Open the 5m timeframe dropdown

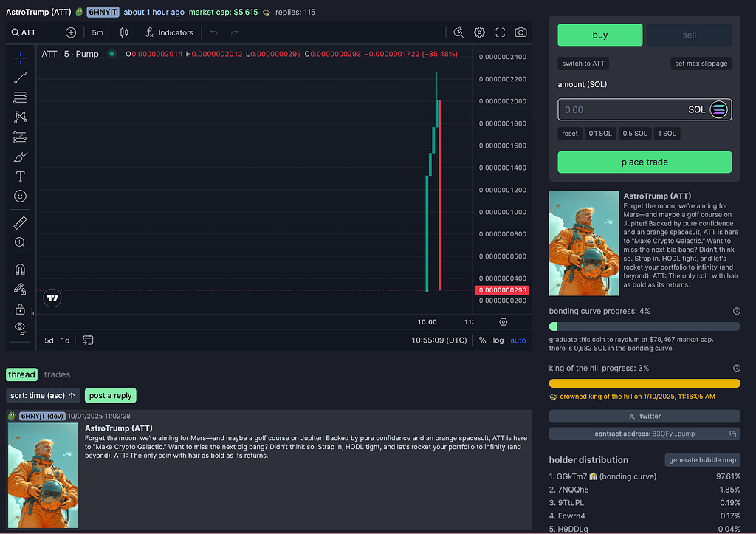(97, 32)
